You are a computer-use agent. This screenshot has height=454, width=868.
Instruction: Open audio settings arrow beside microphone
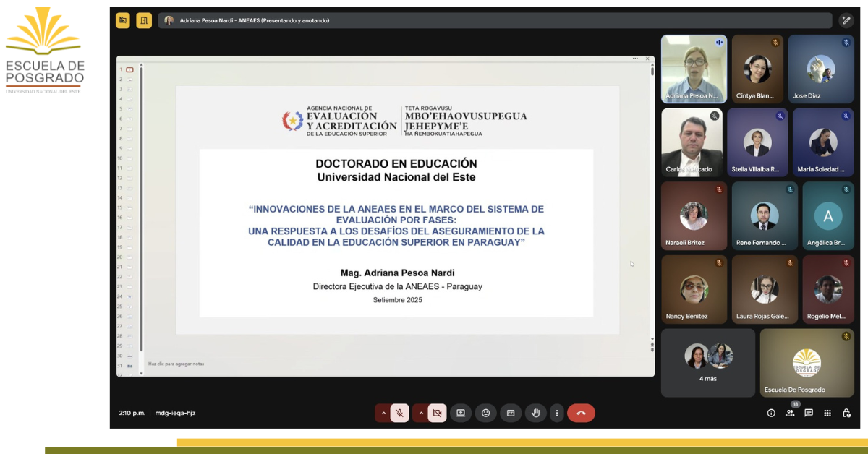point(383,413)
